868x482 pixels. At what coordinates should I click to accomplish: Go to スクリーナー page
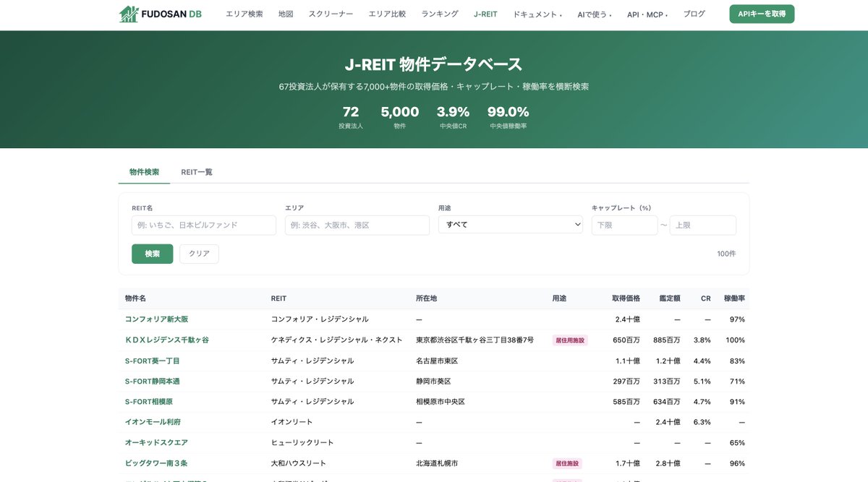tap(331, 14)
